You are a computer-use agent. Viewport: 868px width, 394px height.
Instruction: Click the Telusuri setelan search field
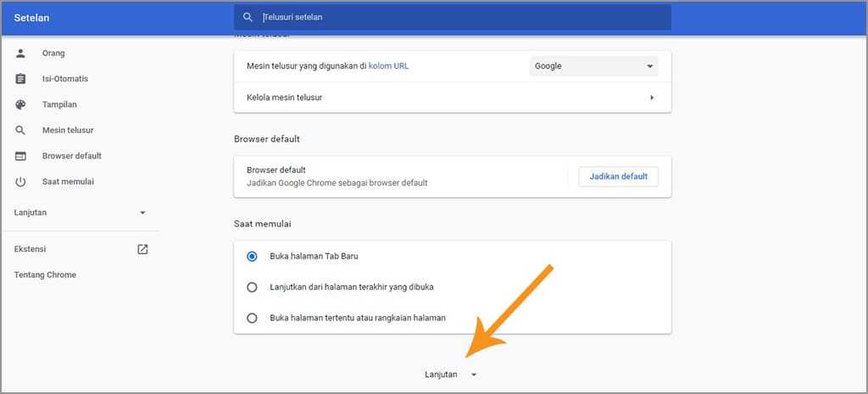458,17
